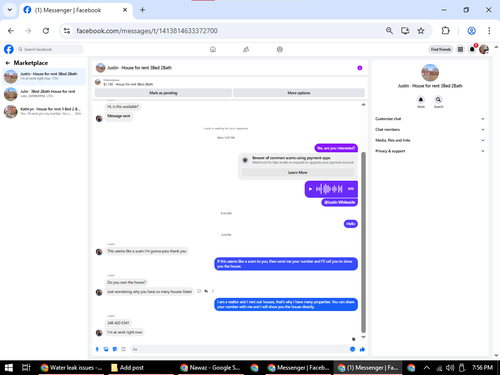Click Find friends button

441,49
